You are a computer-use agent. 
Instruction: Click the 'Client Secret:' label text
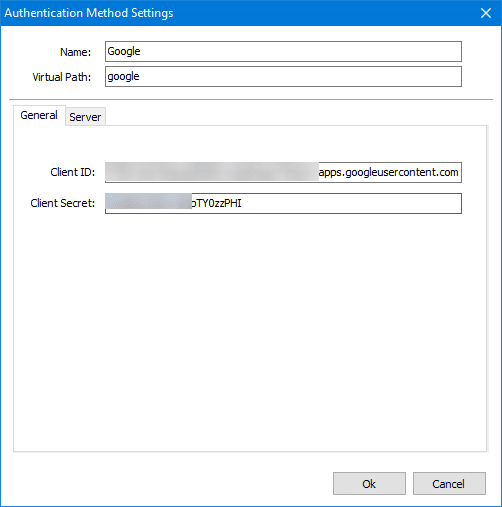[x=63, y=203]
